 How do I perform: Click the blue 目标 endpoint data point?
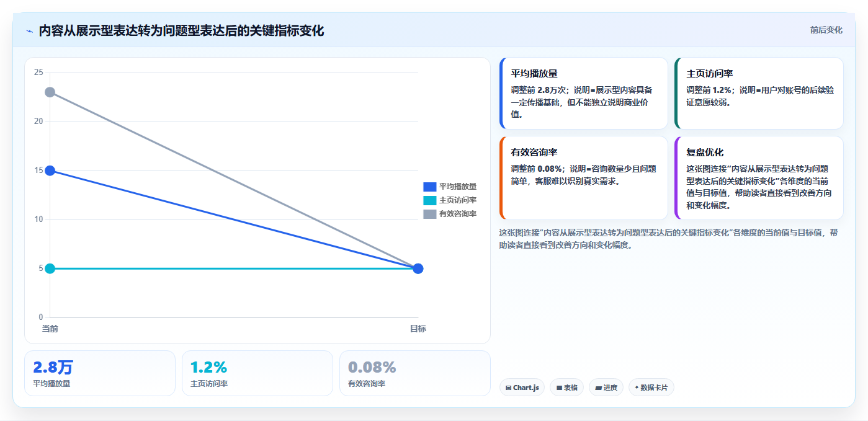click(418, 268)
